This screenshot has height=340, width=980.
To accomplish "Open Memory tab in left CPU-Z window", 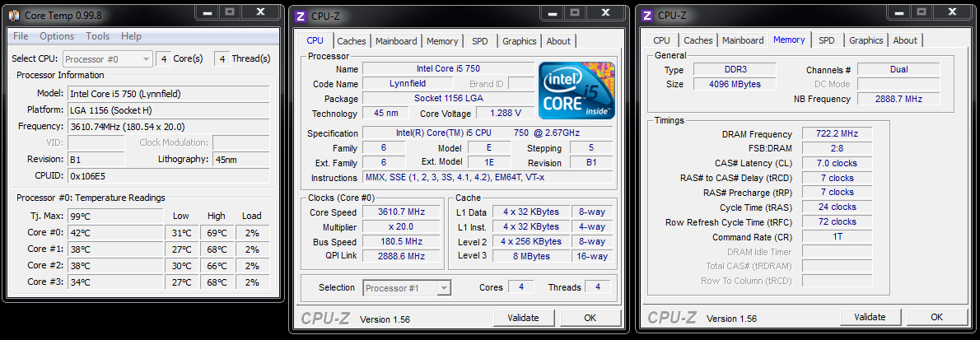I will click(x=442, y=40).
